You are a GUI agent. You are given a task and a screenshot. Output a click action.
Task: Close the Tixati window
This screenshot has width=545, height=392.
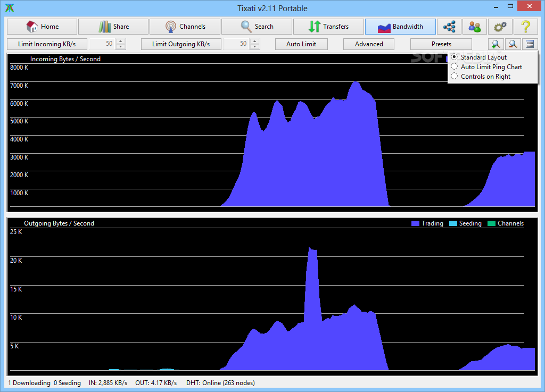530,6
